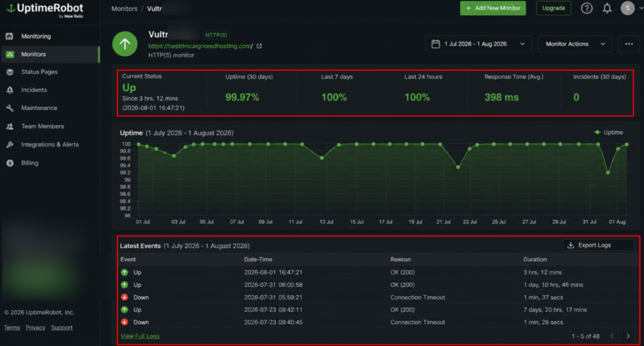Image resolution: width=644 pixels, height=346 pixels.
Task: Open the View Full Logs link
Action: tap(140, 336)
